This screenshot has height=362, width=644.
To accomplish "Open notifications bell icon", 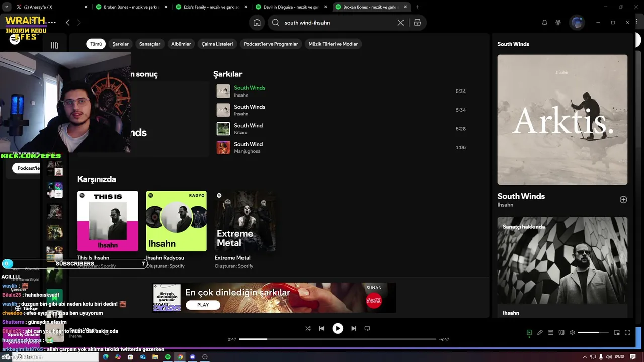I will (544, 23).
